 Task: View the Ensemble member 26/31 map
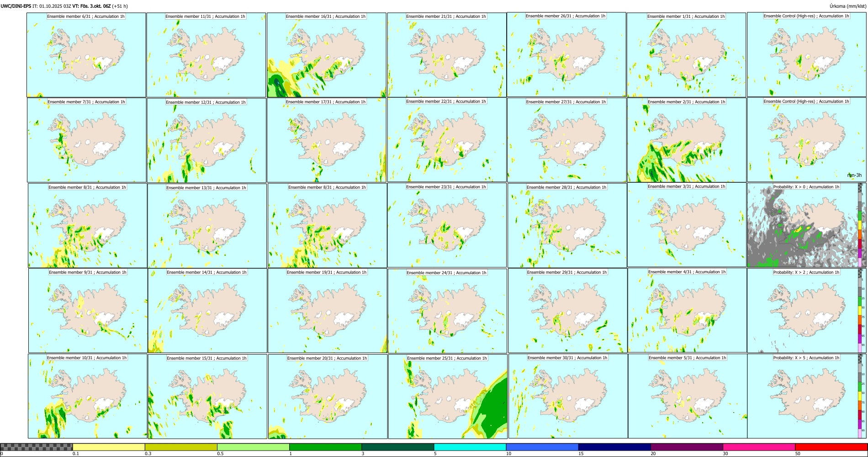566,54
